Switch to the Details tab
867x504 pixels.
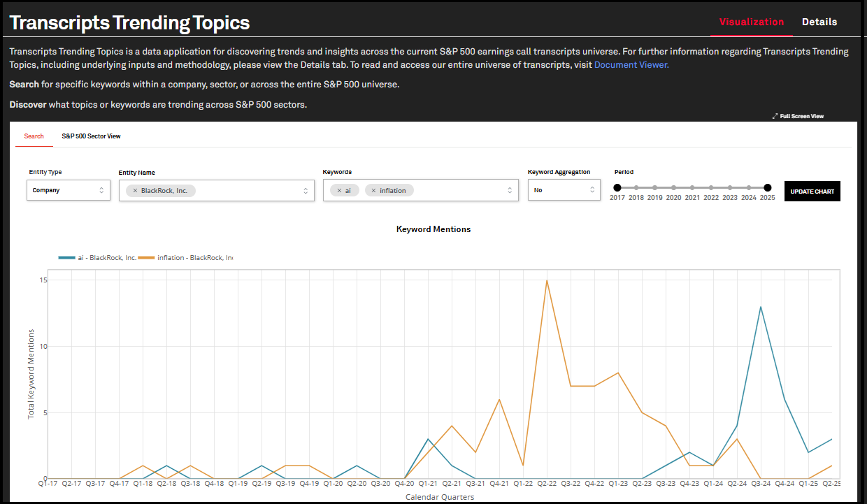click(x=819, y=22)
